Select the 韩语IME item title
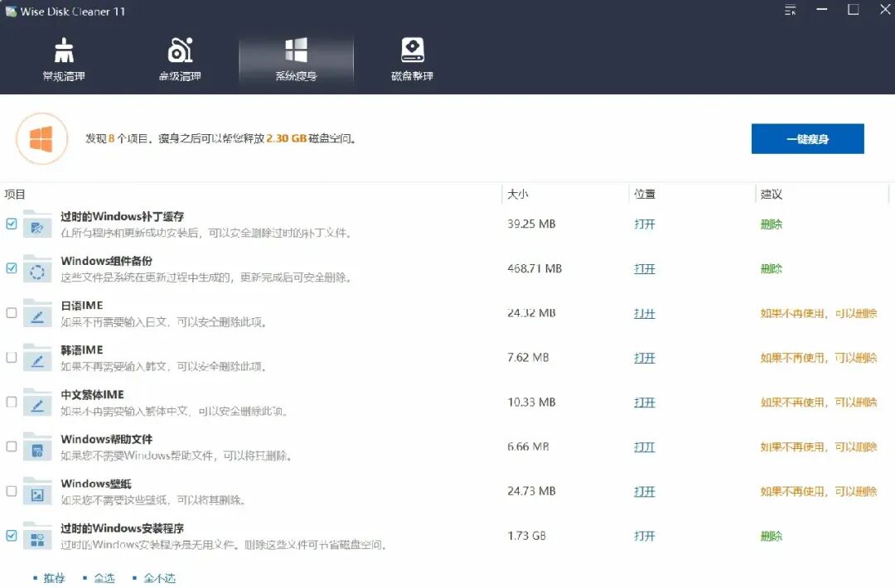The height and width of the screenshot is (588, 895). [x=82, y=349]
